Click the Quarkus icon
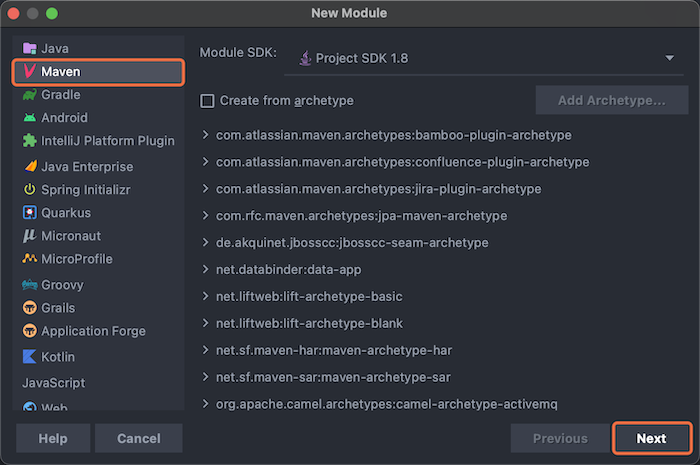This screenshot has height=465, width=700. [29, 212]
